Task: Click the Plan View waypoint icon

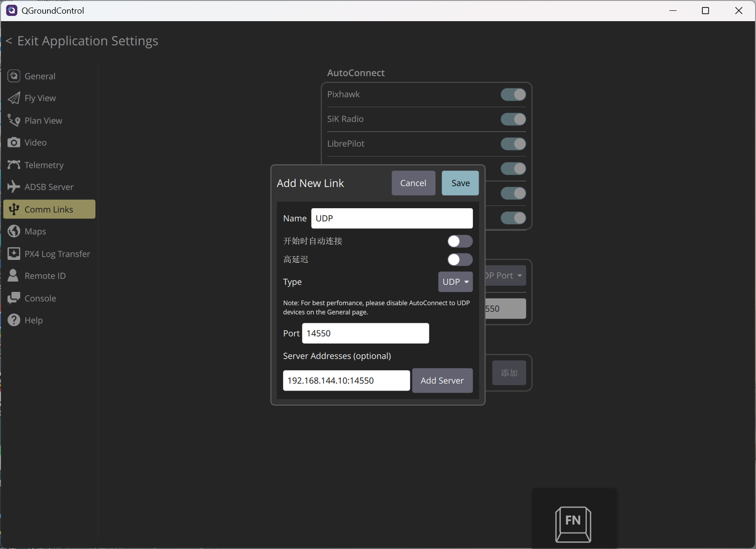Action: [14, 120]
